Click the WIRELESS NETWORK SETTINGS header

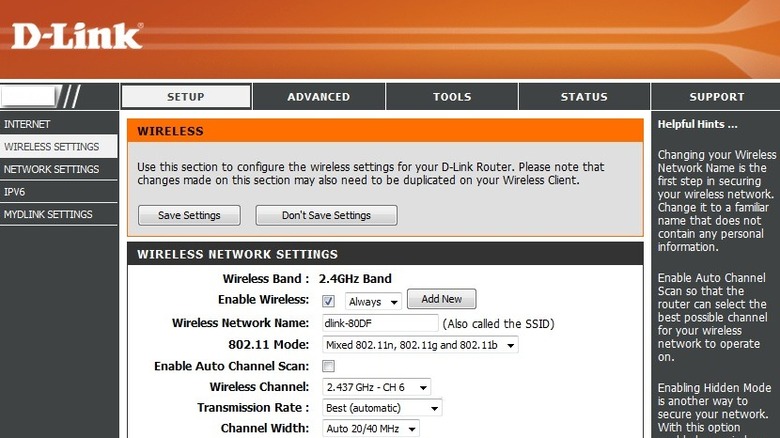pos(385,254)
